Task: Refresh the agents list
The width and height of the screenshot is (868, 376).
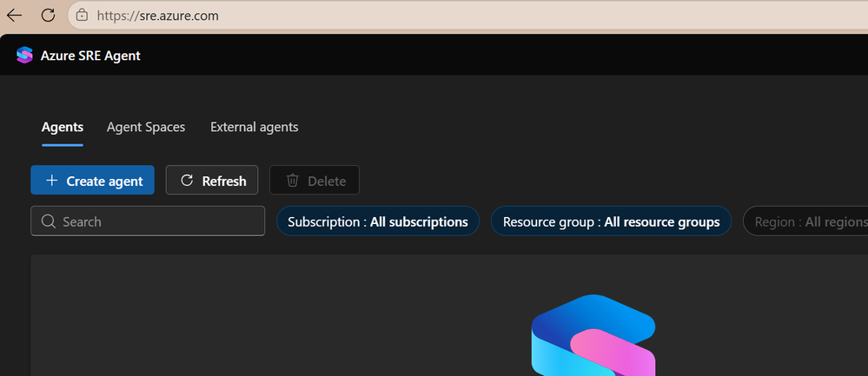Action: (212, 181)
